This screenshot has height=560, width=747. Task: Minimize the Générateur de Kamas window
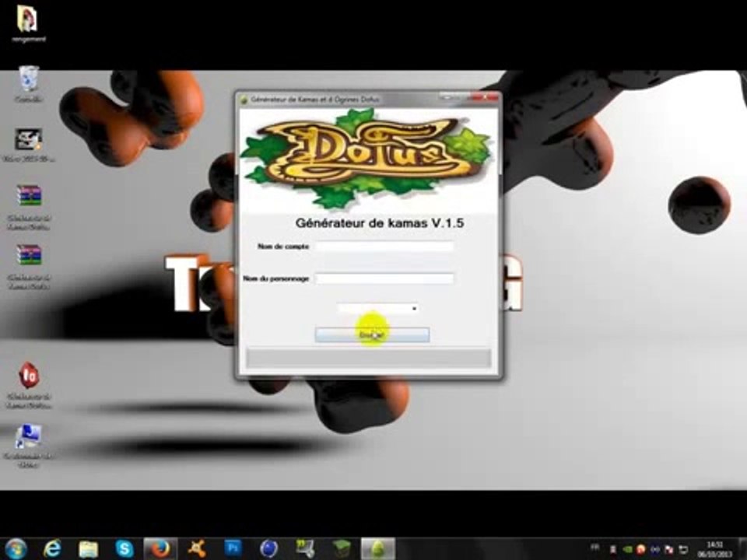[446, 97]
